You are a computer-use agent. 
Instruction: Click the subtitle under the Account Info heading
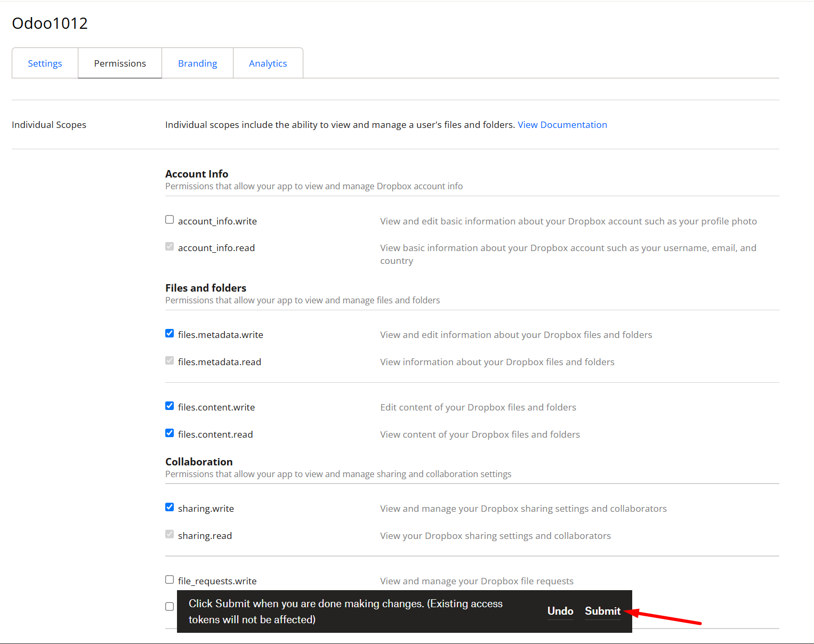(x=314, y=186)
